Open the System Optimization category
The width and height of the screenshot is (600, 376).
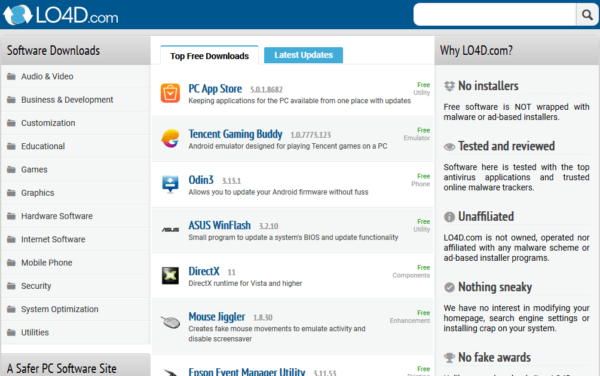(x=60, y=309)
